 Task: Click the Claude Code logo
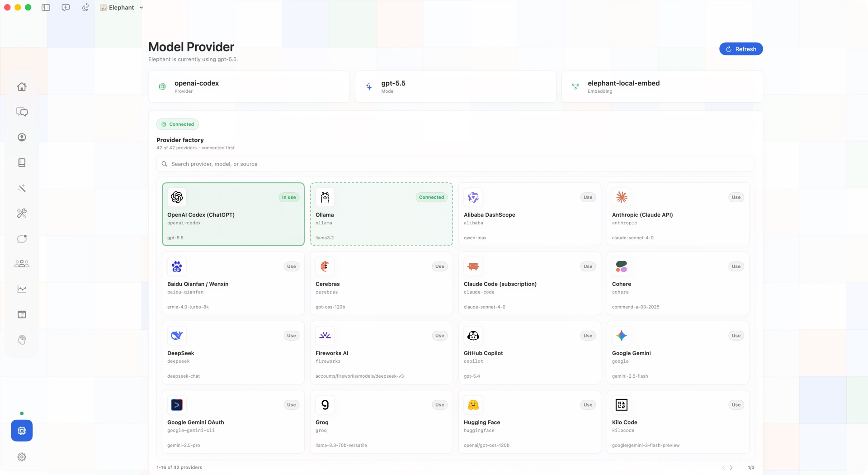click(x=473, y=266)
